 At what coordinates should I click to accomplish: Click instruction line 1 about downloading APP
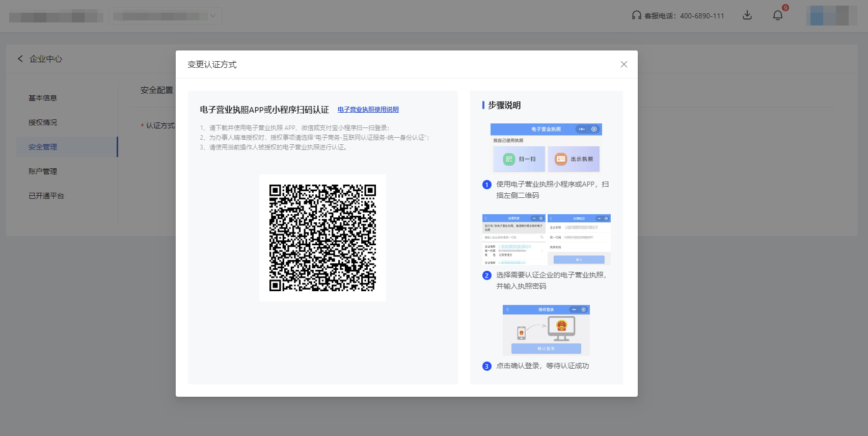[x=294, y=128]
